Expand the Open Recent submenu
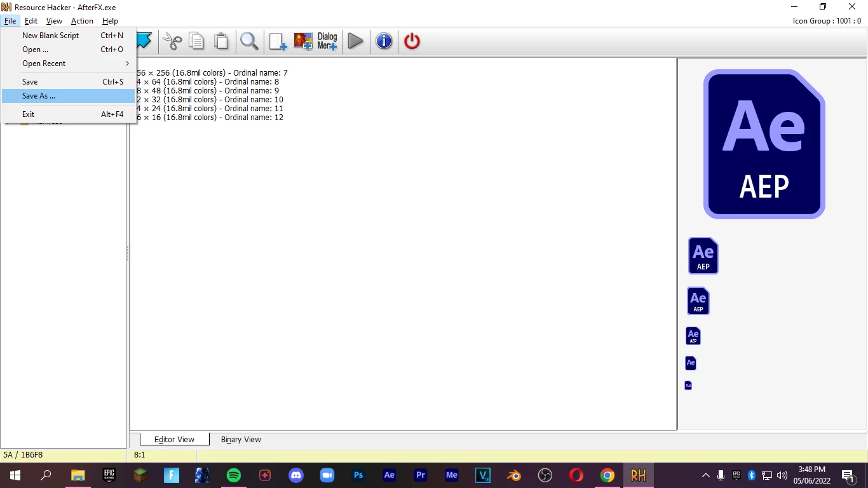The width and height of the screenshot is (868, 488). click(x=69, y=64)
